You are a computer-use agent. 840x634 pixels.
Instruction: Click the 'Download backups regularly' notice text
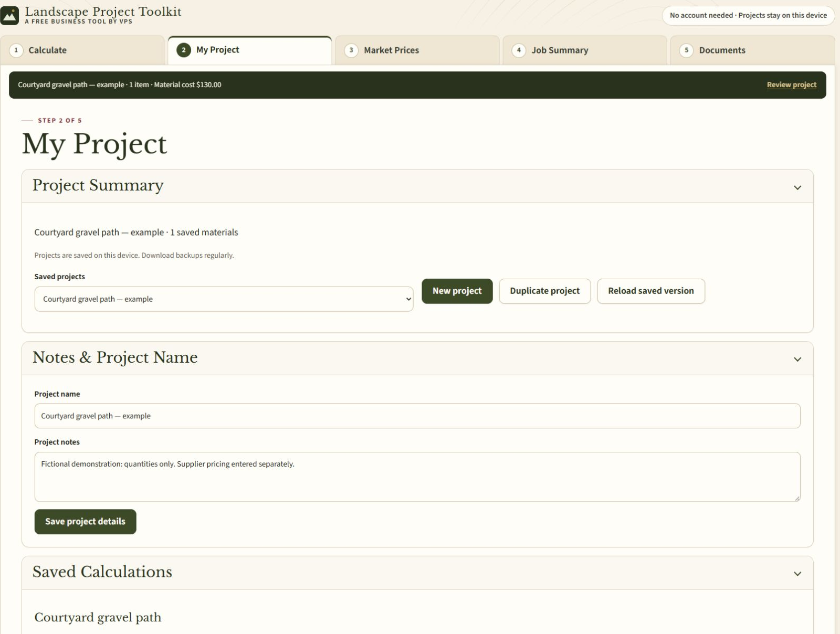coord(134,255)
